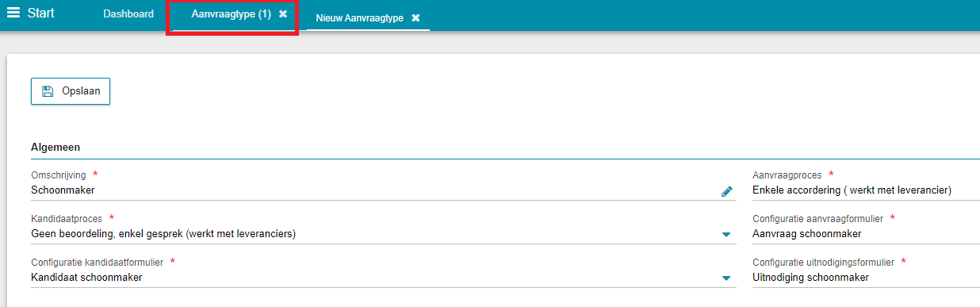Select the Nieuw Aanvraagtype tab

click(360, 18)
